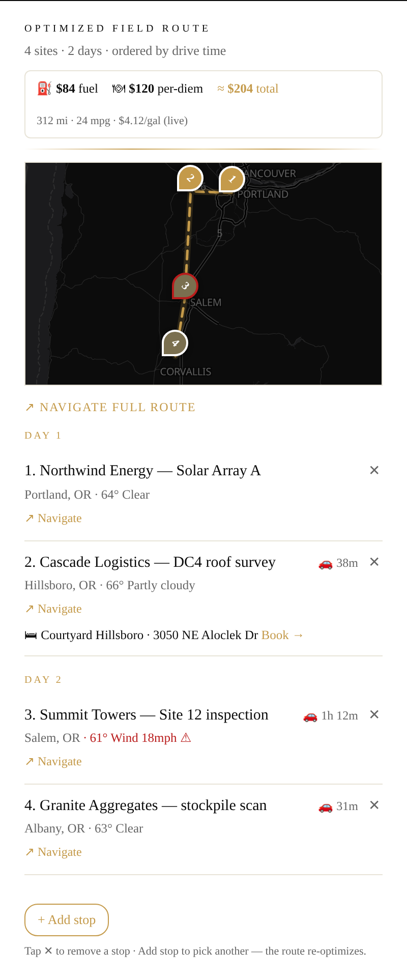This screenshot has height=980, width=407.
Task: Remove the Summit Towers Site 12 stop
Action: coord(374,714)
